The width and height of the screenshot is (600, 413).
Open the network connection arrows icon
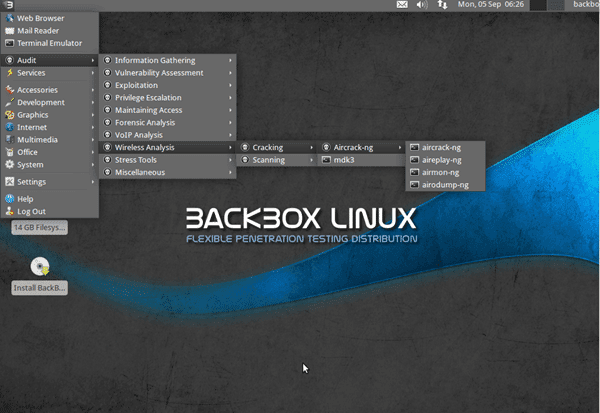[x=442, y=5]
